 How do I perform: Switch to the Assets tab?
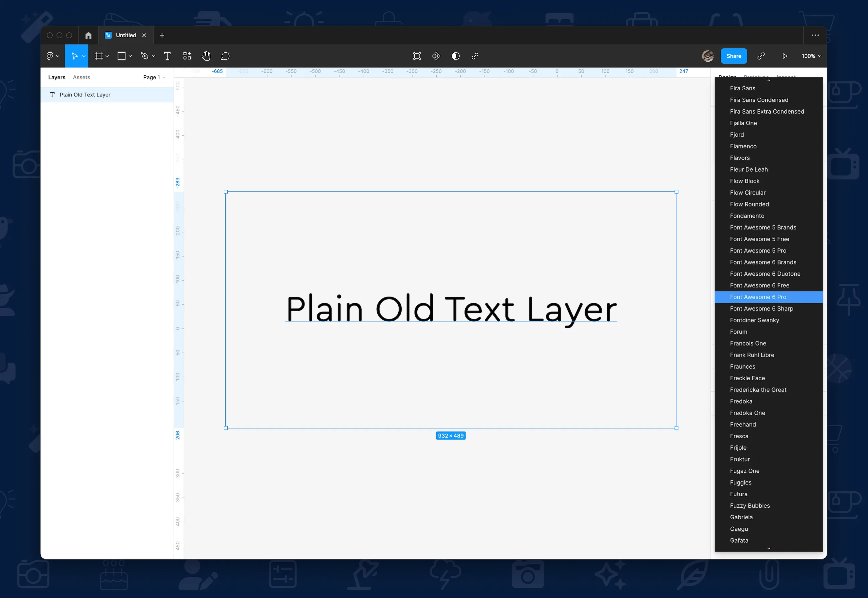81,77
